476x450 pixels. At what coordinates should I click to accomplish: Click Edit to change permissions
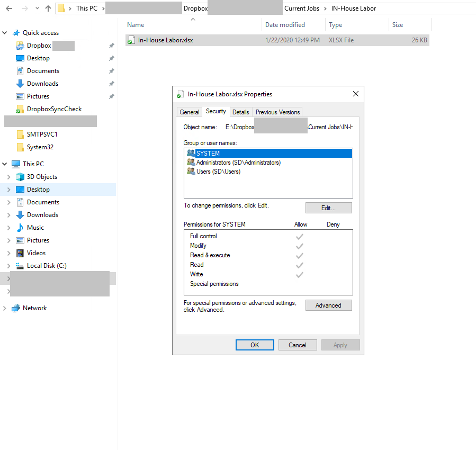pos(328,208)
